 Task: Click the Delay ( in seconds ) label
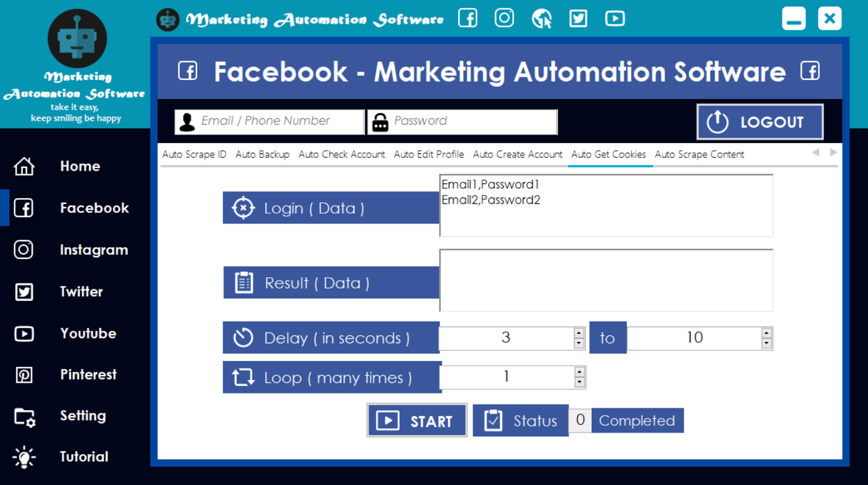click(x=331, y=337)
